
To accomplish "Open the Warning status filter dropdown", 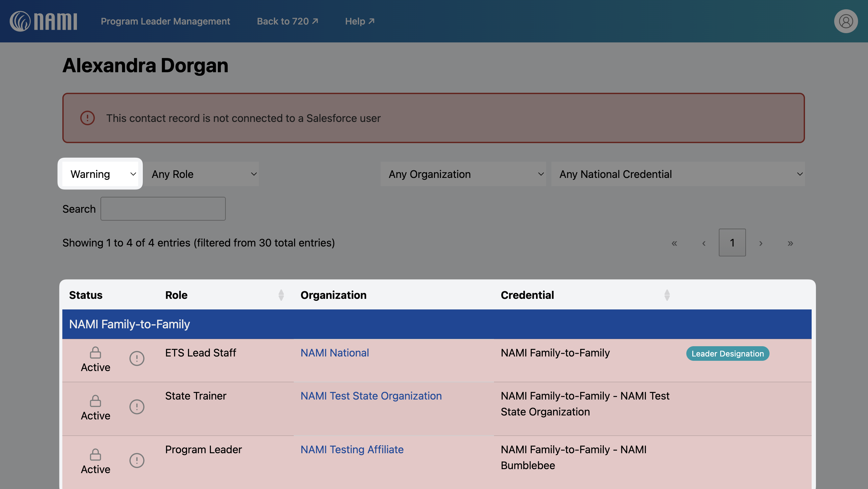I will [100, 174].
